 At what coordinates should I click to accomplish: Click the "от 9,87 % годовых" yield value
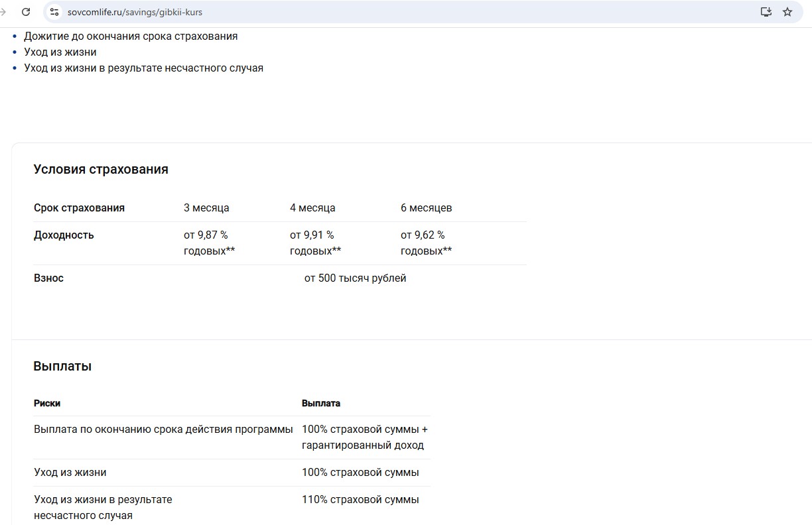click(x=209, y=243)
